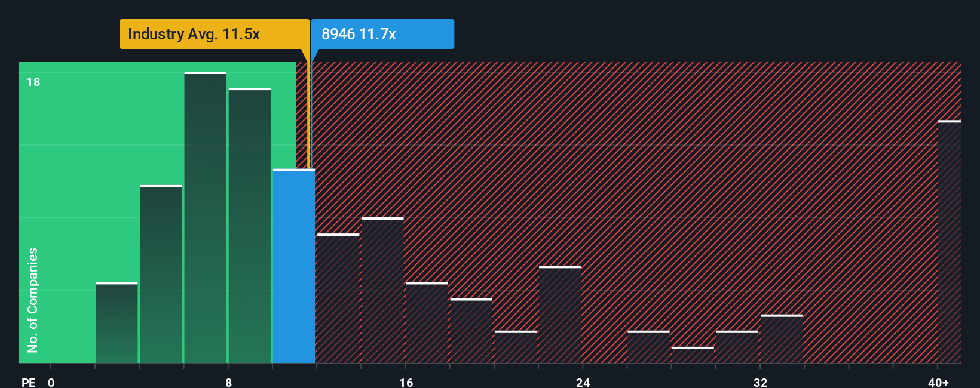The height and width of the screenshot is (388, 980).
Task: Select the blue highlighted histogram bar
Action: (294, 266)
